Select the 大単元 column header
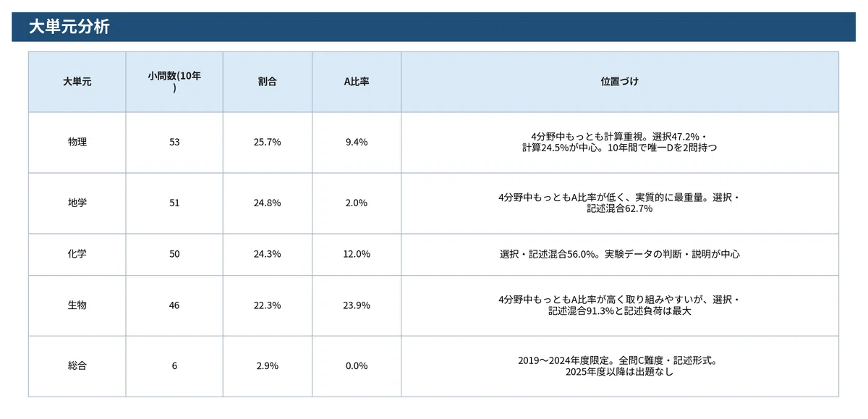Screen dimensions: 868x419 77,82
